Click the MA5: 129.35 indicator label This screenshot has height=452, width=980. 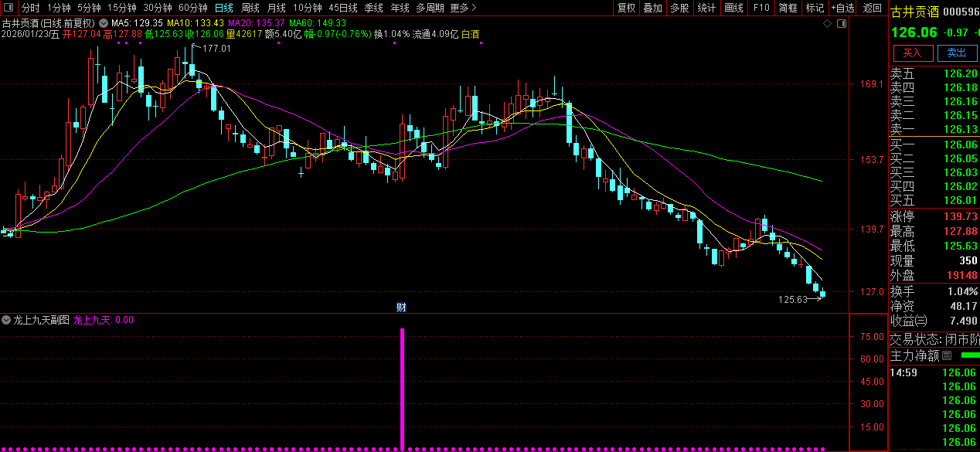click(x=137, y=23)
